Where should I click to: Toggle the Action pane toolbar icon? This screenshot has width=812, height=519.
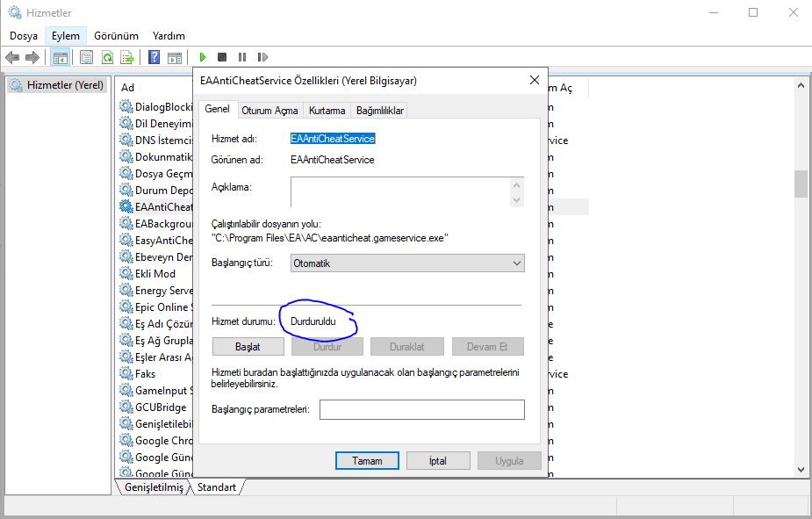pyautogui.click(x=175, y=57)
